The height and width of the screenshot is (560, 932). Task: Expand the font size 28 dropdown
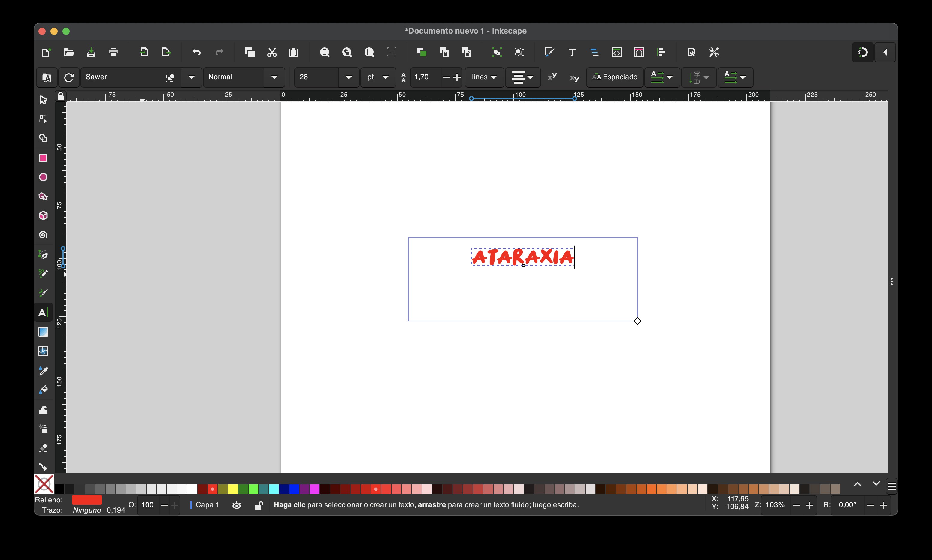click(349, 77)
